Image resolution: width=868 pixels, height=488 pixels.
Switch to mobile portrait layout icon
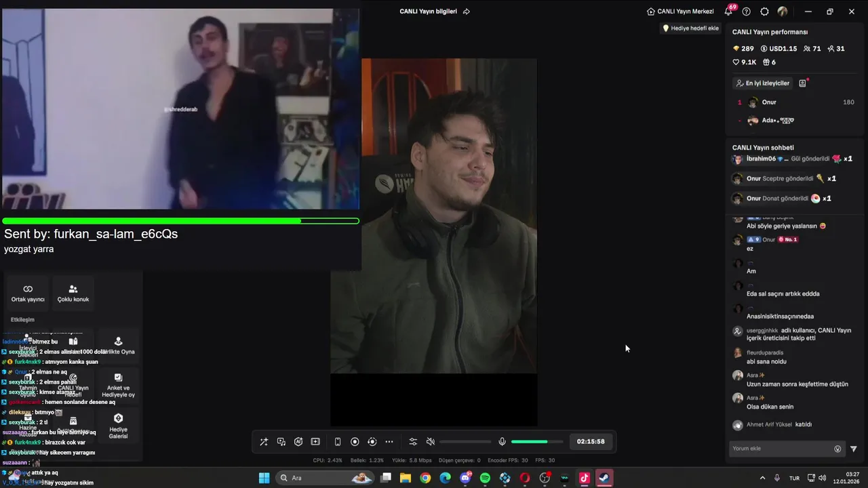338,442
